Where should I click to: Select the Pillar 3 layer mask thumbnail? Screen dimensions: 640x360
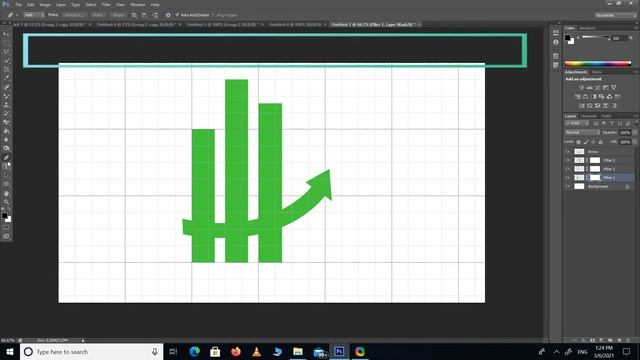[x=595, y=160]
